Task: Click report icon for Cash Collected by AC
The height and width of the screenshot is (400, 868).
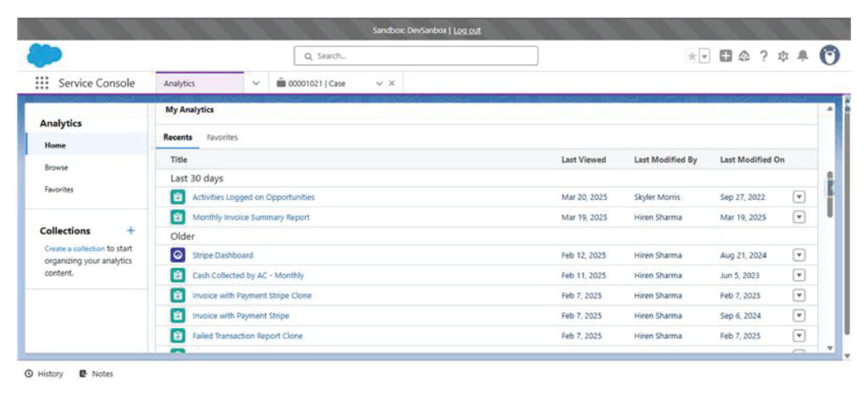Action: 178,275
